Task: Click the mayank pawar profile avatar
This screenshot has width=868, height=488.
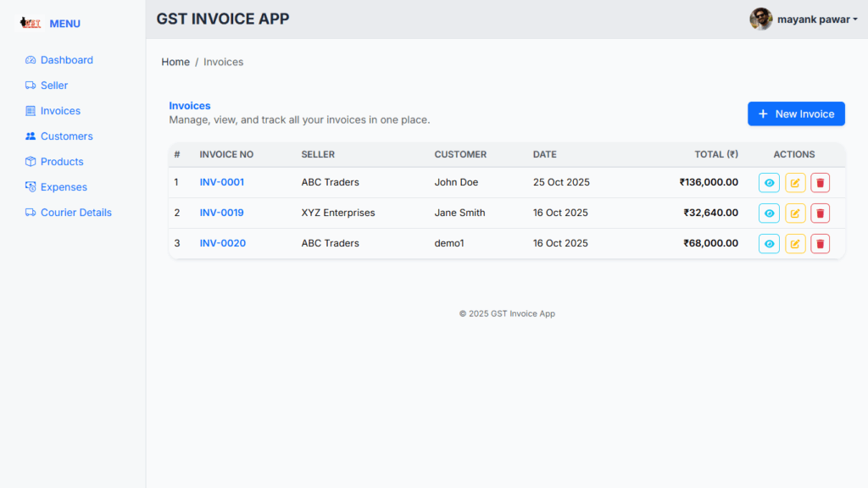Action: point(760,19)
